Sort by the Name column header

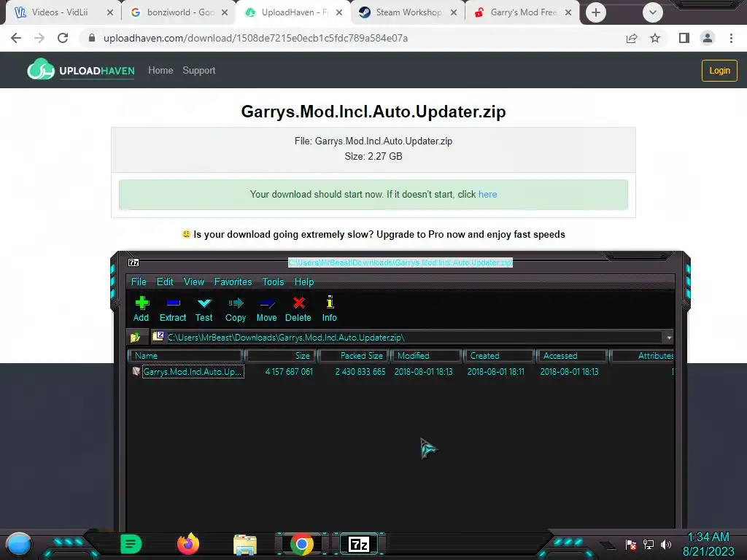point(186,356)
